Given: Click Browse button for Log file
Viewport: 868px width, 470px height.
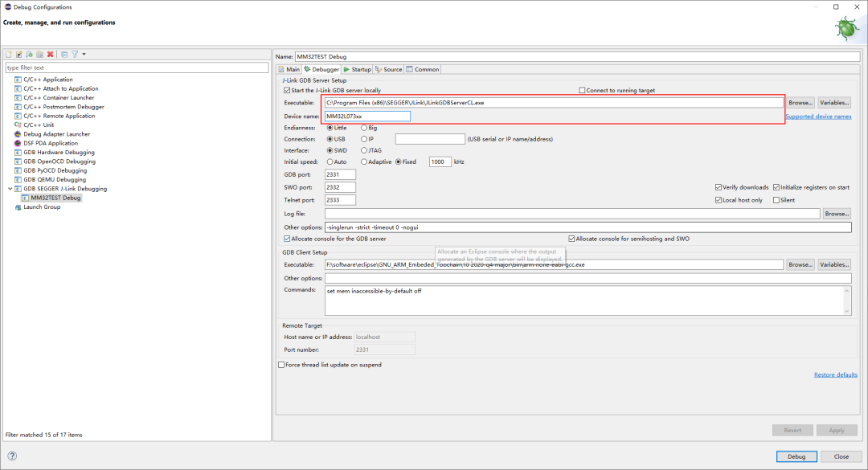Looking at the screenshot, I should click(x=837, y=214).
